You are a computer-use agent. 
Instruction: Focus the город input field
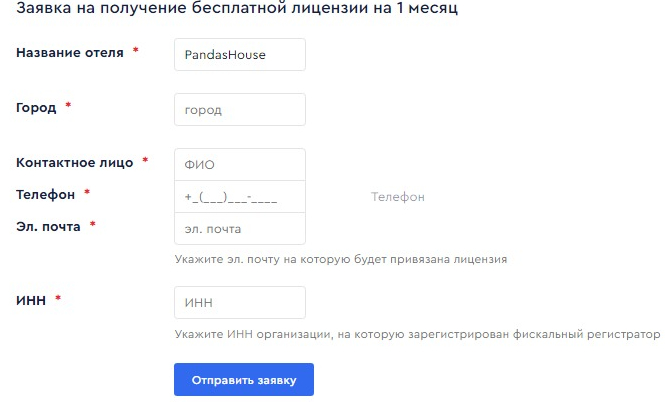pyautogui.click(x=240, y=110)
